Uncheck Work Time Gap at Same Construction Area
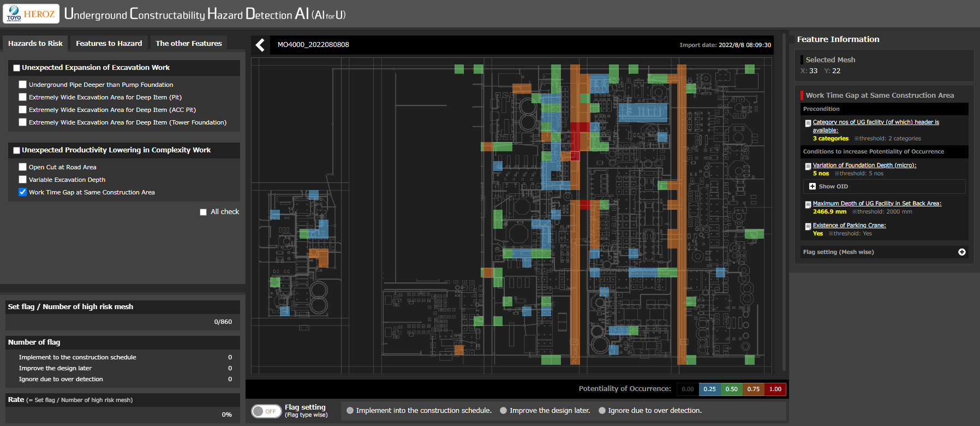This screenshot has height=426, width=980. (22, 192)
